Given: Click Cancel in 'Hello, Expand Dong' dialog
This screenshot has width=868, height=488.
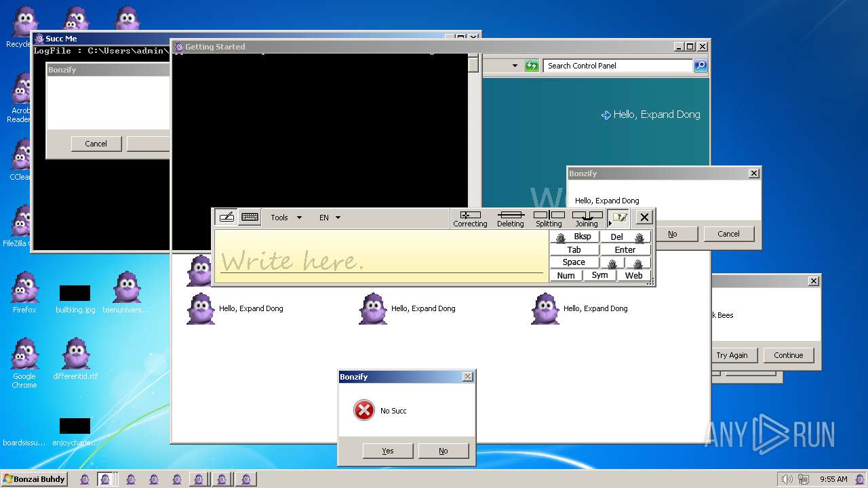Looking at the screenshot, I should (729, 234).
